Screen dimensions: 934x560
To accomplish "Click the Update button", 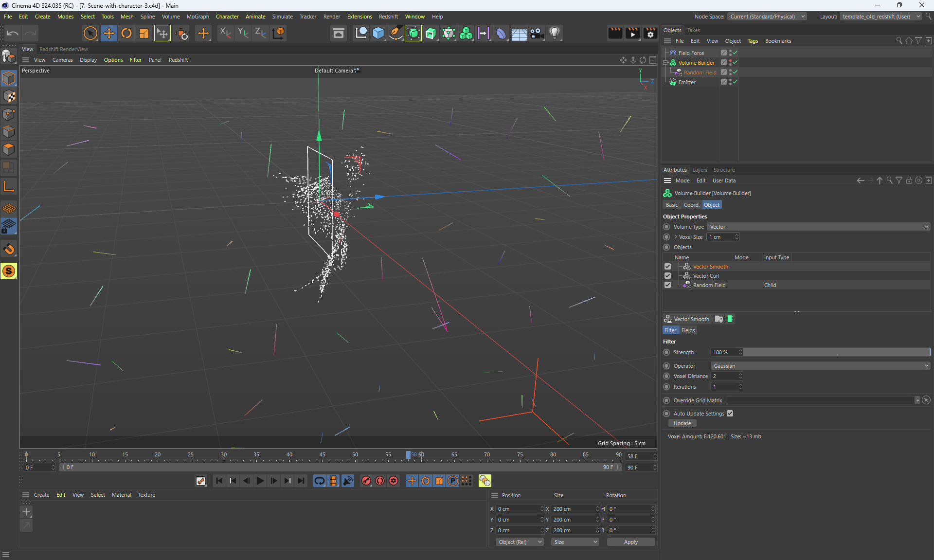I will tap(682, 423).
